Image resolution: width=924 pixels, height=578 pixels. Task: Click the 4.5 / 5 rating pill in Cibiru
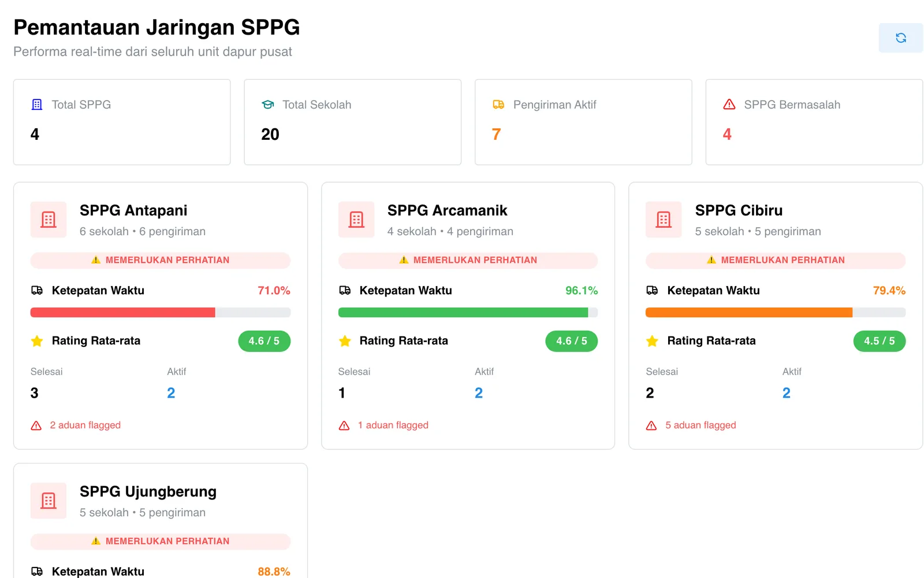click(x=880, y=341)
